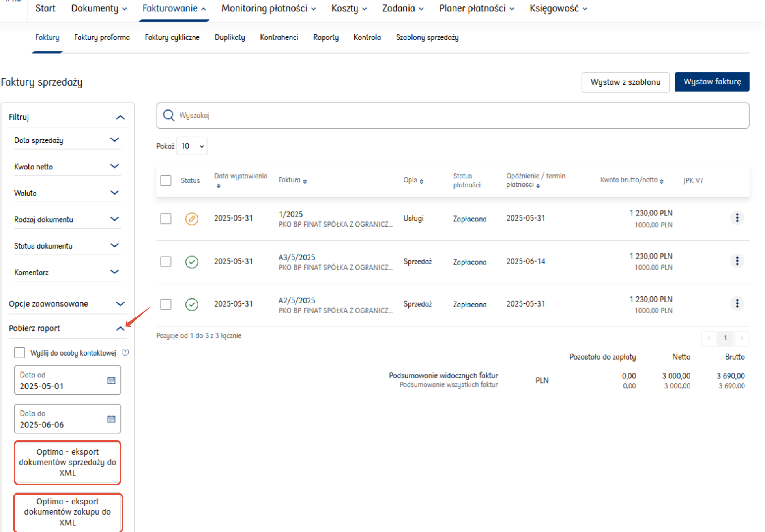Select checkbox for invoice A3/5/2025 row
Screen dimensions: 765x532
(x=166, y=261)
